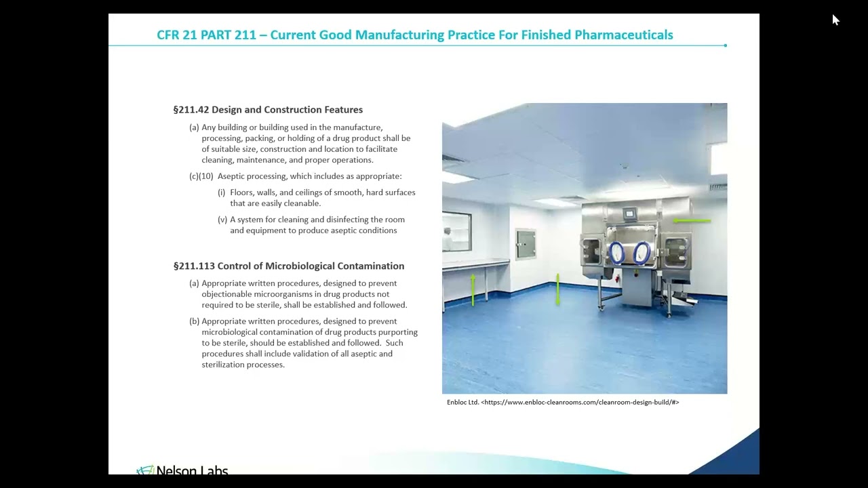Click item (i) "Floors, walls, and ceilings"
The height and width of the screenshot is (488, 868).
click(317, 198)
